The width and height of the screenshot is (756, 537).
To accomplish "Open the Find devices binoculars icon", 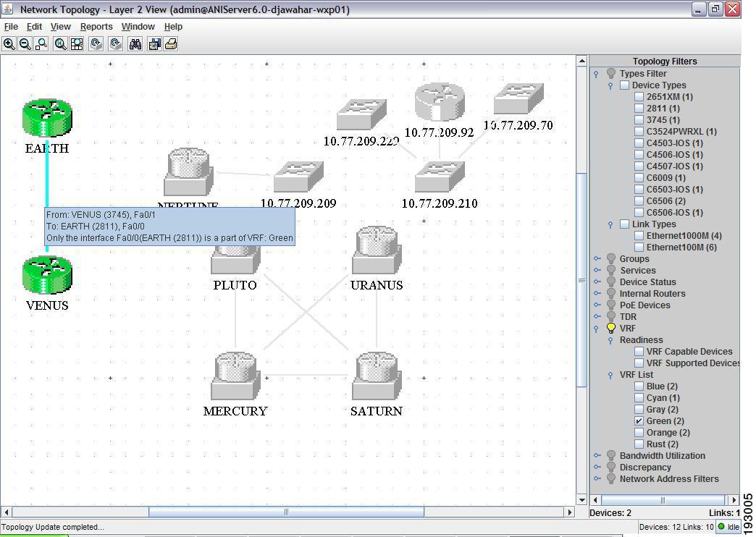I will click(x=135, y=44).
